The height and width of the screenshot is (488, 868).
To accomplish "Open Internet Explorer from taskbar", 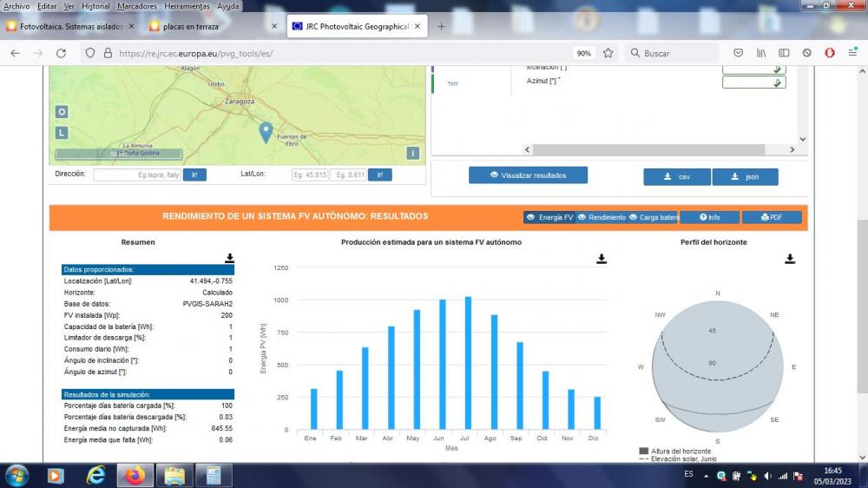I will [95, 476].
